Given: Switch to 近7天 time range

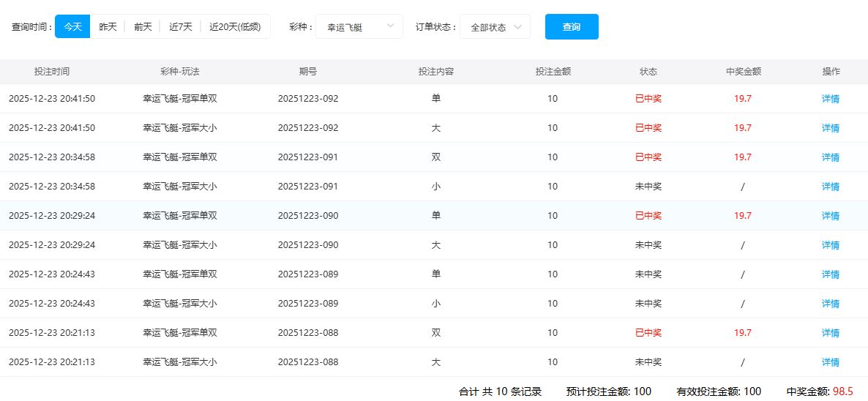Looking at the screenshot, I should [180, 26].
